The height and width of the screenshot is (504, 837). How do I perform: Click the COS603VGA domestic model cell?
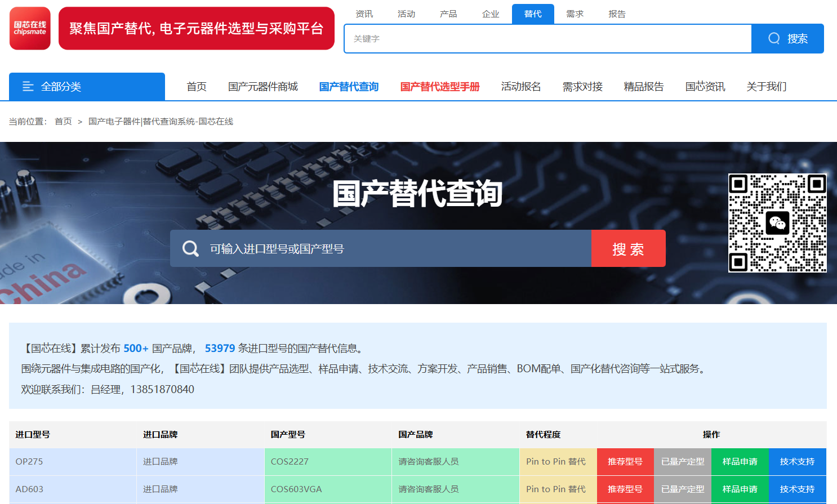(328, 489)
